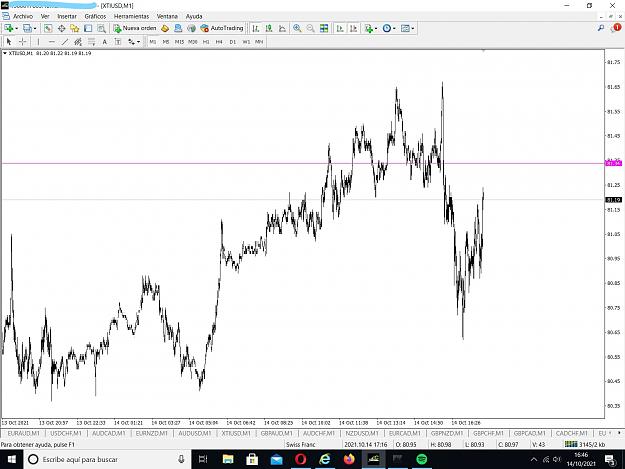Select the MN timeframe

click(259, 42)
